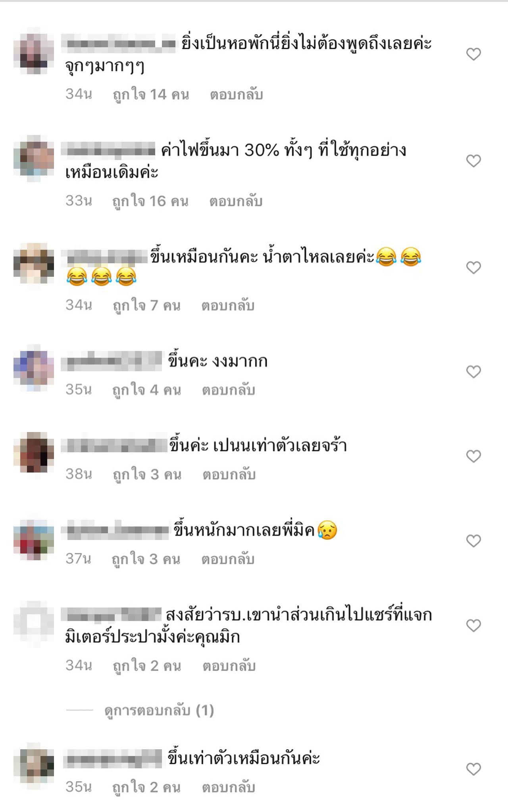Image resolution: width=508 pixels, height=812 pixels.
Task: Like the comment with the sad face emoji
Action: [x=473, y=541]
